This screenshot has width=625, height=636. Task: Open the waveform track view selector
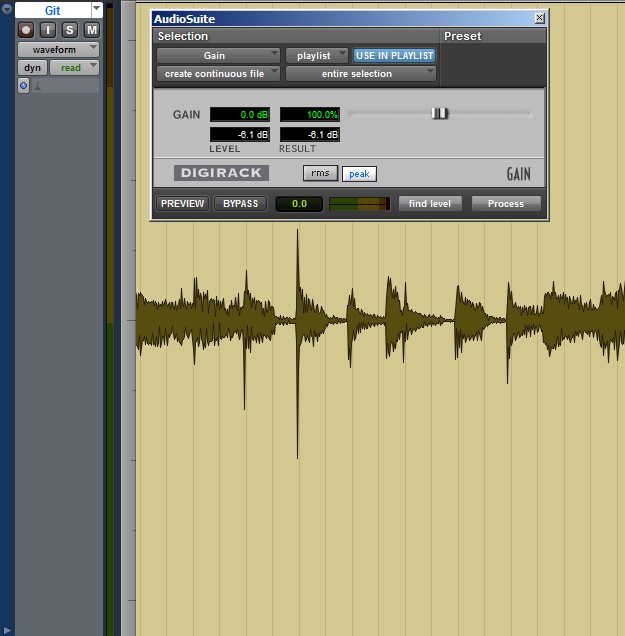[x=58, y=49]
